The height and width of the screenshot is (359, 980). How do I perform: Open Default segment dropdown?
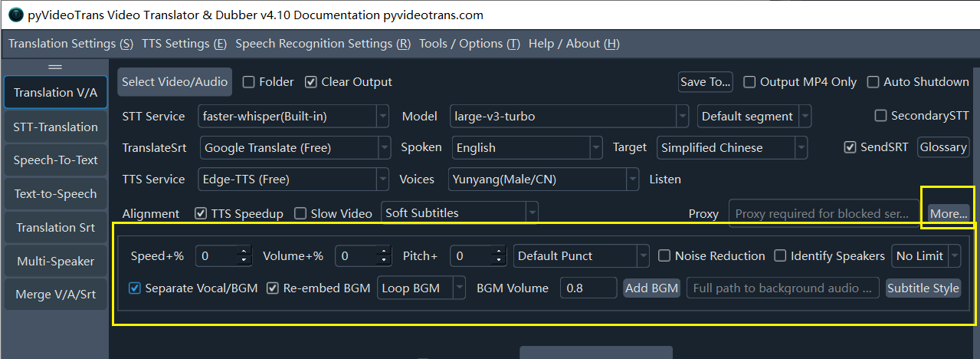(x=754, y=117)
